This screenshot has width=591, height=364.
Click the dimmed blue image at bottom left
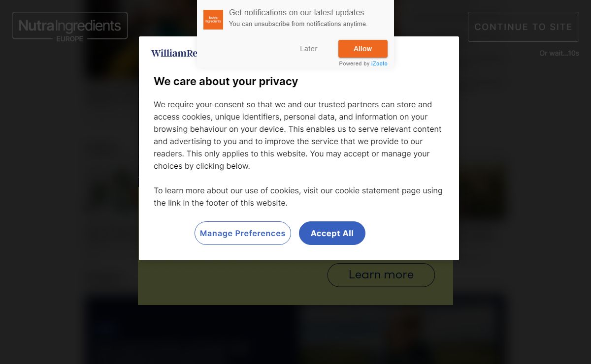pyautogui.click(x=192, y=330)
